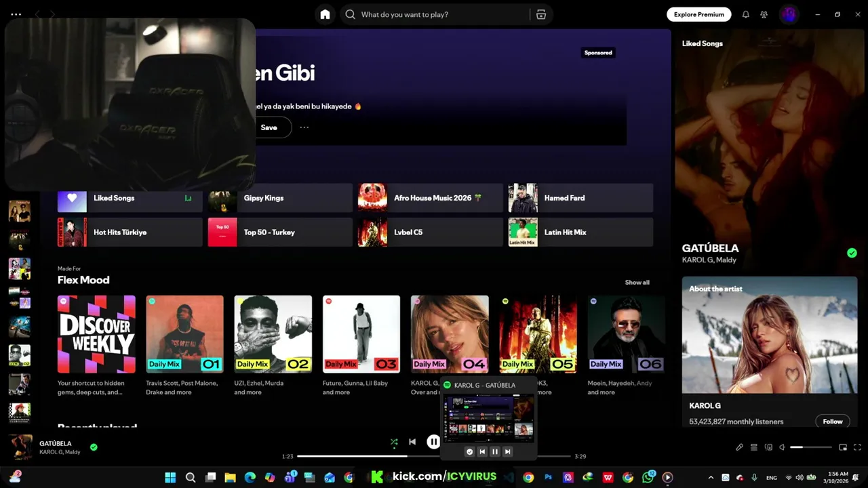This screenshot has width=868, height=488.
Task: Open the Lvbel C5 shortcut tile
Action: click(431, 232)
